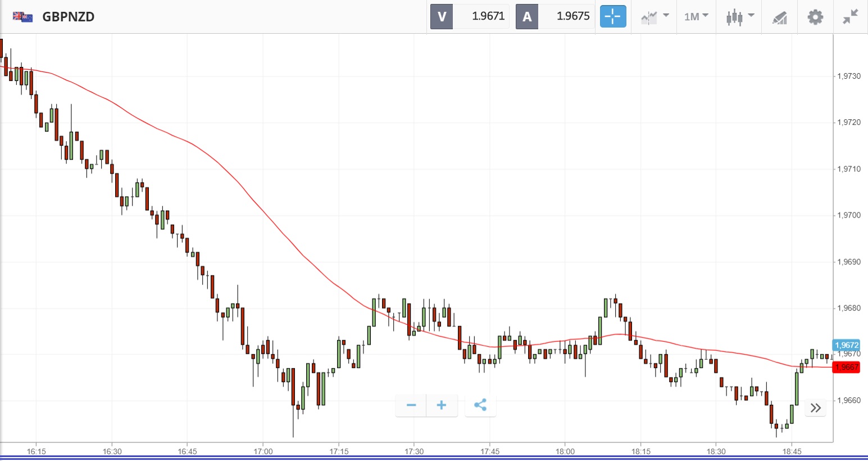The width and height of the screenshot is (868, 461).
Task: Click the 16:45 time axis label
Action: (188, 451)
